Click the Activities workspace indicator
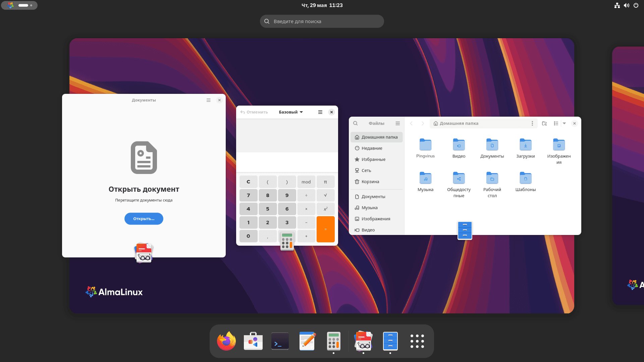The height and width of the screenshot is (362, 644). tap(19, 5)
